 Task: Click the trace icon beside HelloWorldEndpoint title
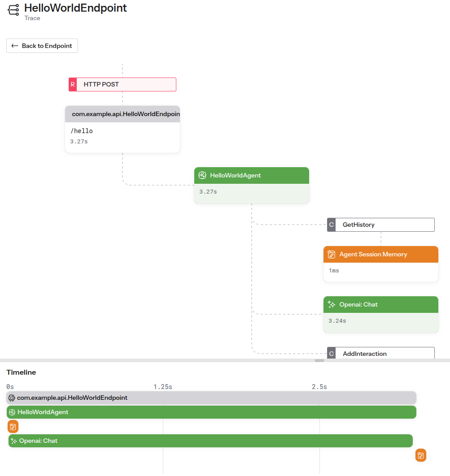(x=13, y=10)
